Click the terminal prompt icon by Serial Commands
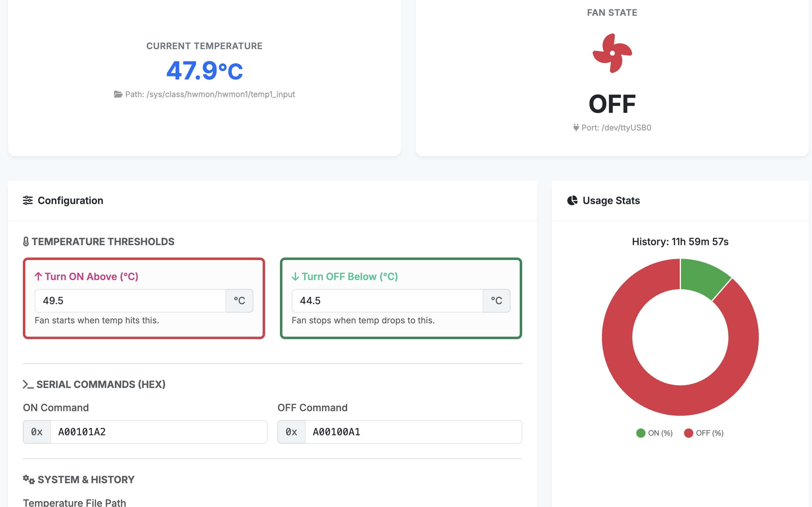Screen dimensions: 812x507 pyautogui.click(x=28, y=384)
